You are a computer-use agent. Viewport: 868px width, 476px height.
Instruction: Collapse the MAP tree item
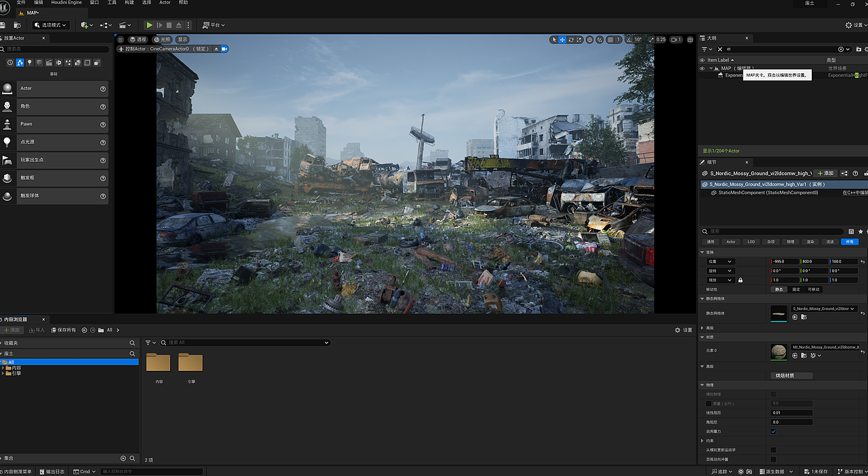coord(711,68)
